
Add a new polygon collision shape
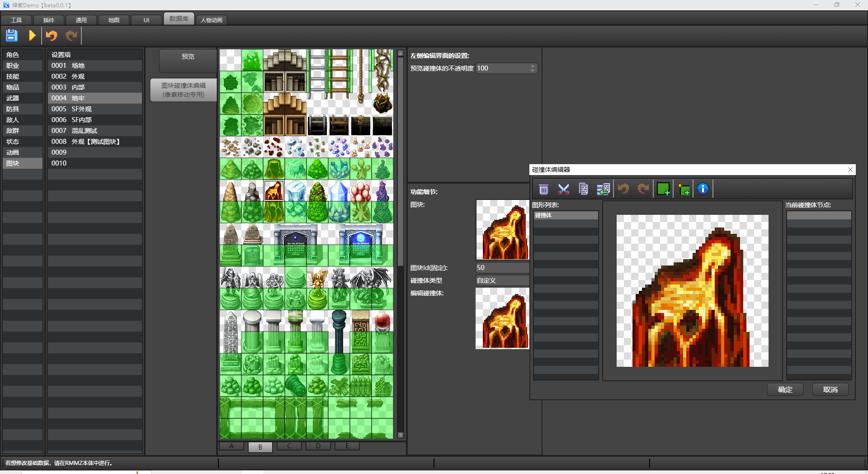tap(684, 189)
